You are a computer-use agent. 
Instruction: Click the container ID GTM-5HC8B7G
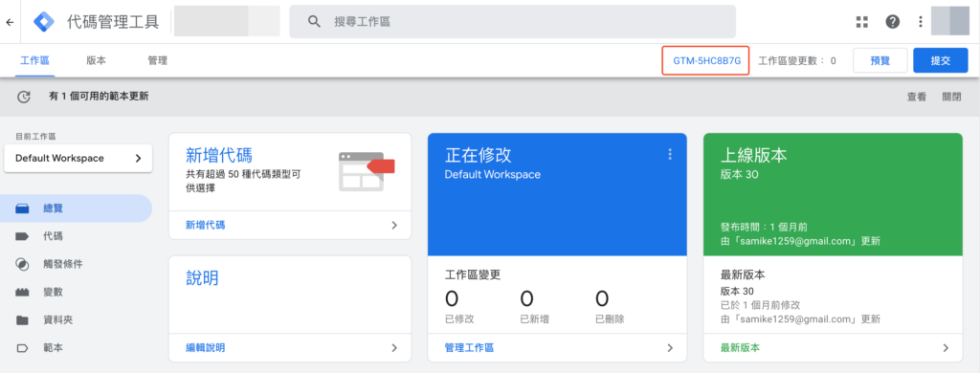pos(706,60)
